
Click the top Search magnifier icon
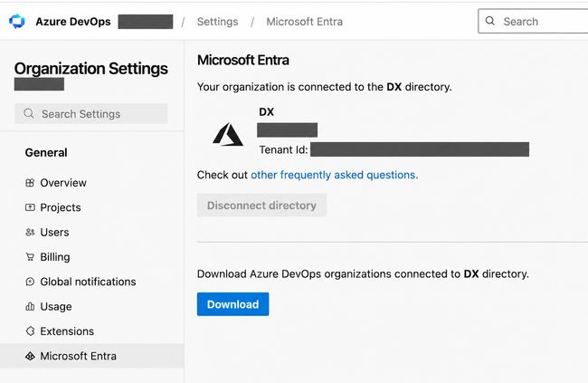pyautogui.click(x=489, y=21)
